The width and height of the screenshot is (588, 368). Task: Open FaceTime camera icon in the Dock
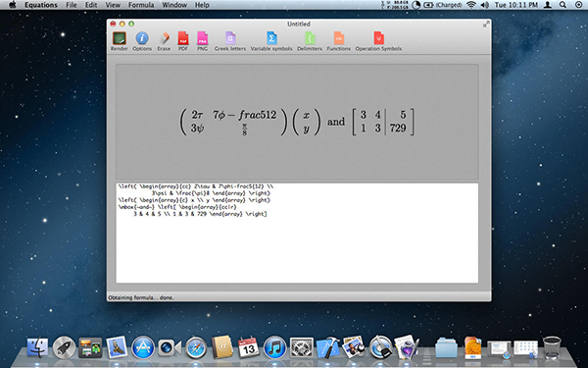coord(170,347)
